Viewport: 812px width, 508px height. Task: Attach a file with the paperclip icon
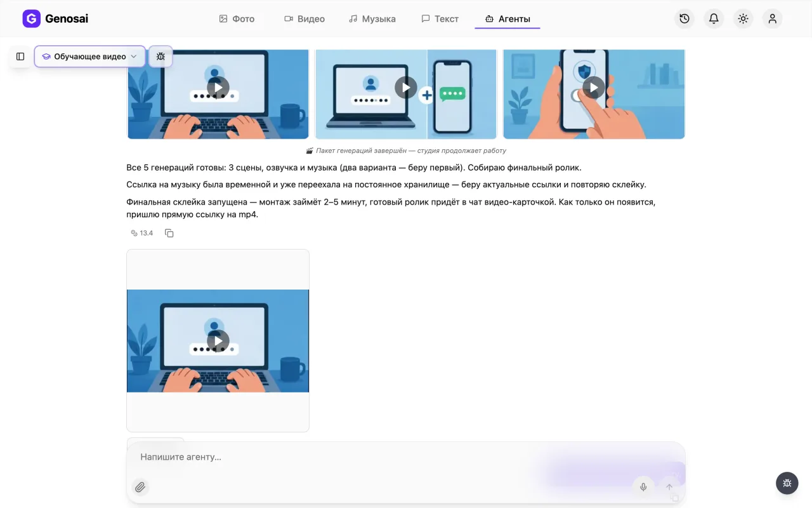coord(140,487)
